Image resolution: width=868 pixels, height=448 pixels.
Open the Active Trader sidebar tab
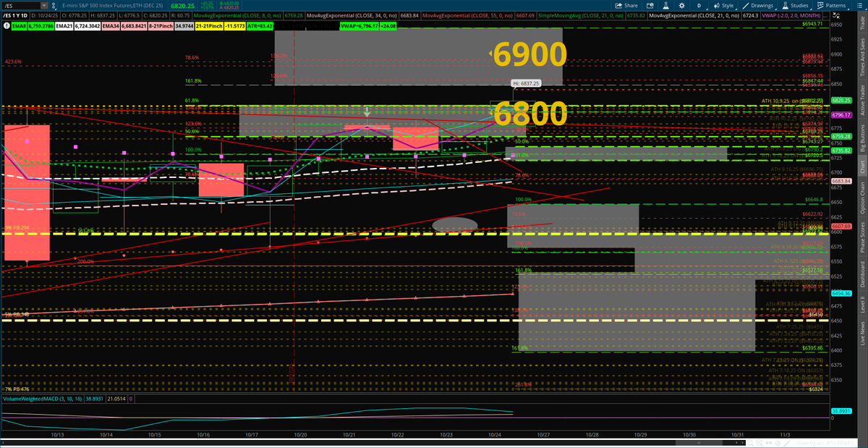point(861,101)
